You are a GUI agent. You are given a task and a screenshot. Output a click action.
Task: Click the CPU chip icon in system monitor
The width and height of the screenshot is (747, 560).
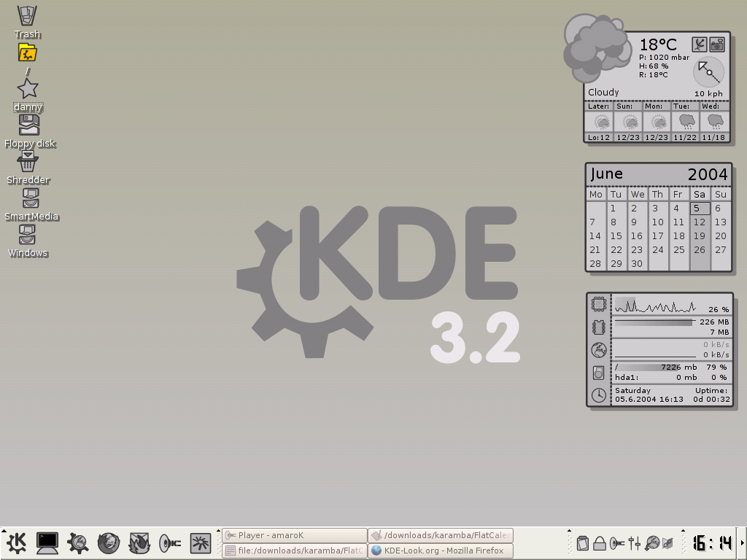599,304
